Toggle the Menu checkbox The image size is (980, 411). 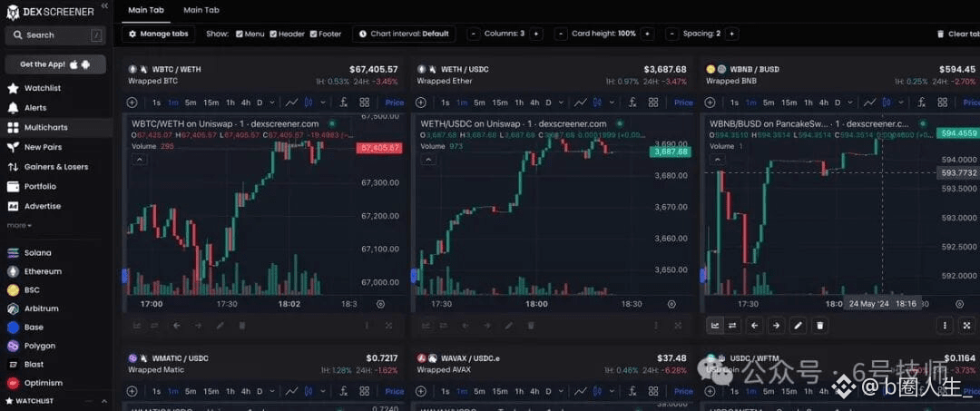point(240,34)
